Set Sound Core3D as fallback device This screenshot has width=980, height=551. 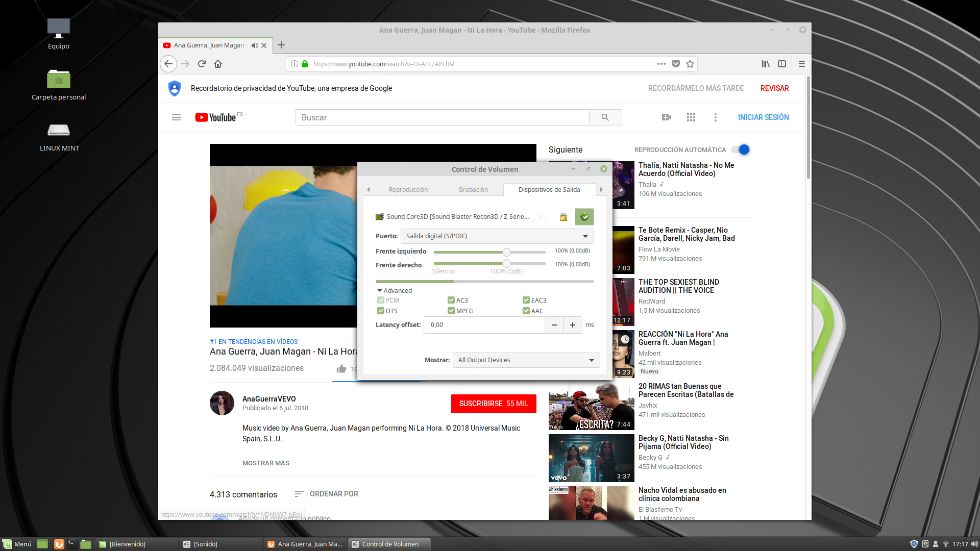[x=584, y=217]
